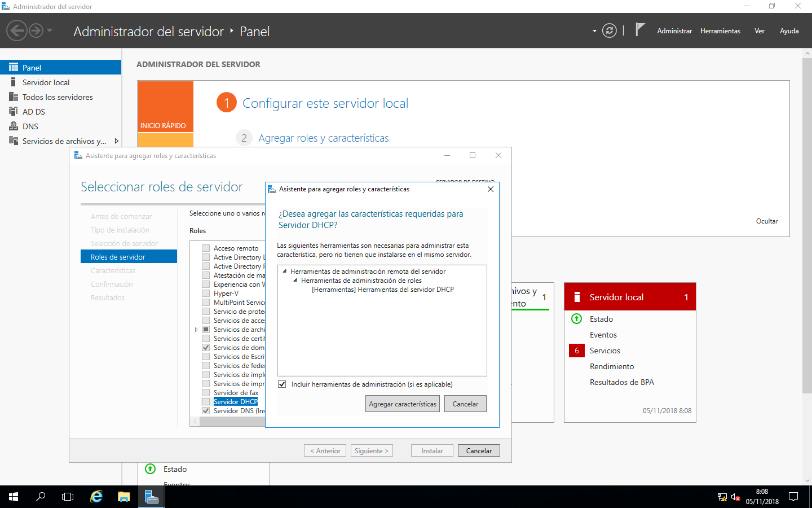Toggle Experiencia con Windows role checkbox
Viewport: 812px width, 508px height.
206,284
